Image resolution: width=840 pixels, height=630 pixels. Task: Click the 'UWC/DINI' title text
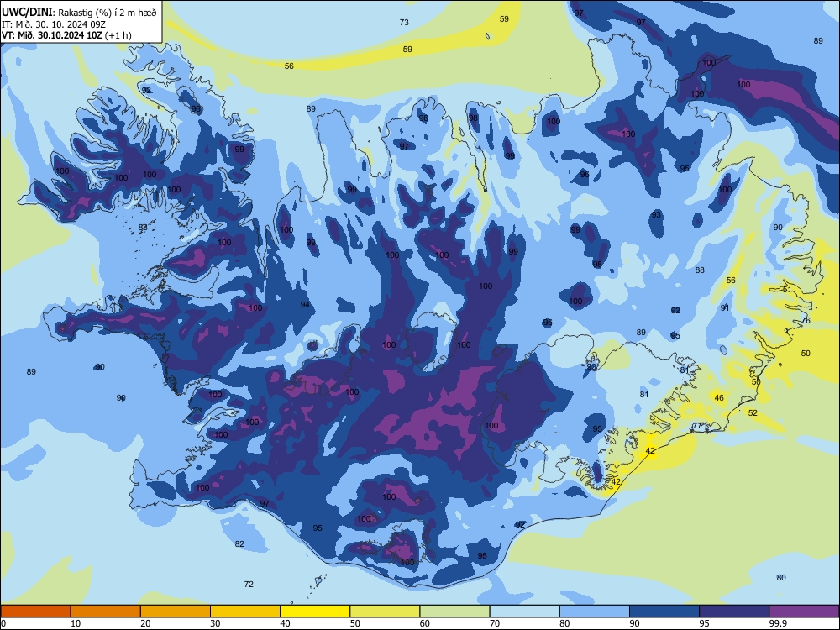point(27,12)
